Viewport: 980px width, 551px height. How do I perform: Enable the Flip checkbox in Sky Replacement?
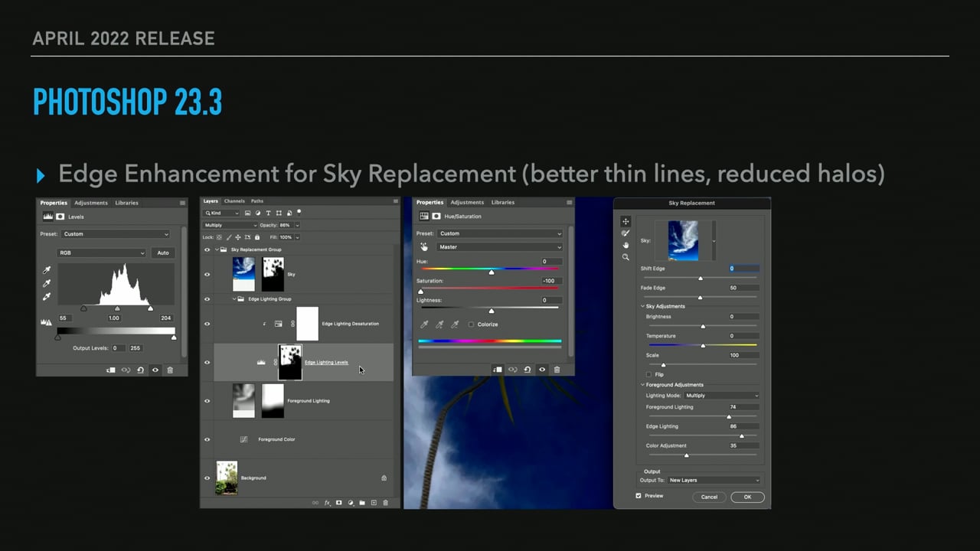point(648,374)
